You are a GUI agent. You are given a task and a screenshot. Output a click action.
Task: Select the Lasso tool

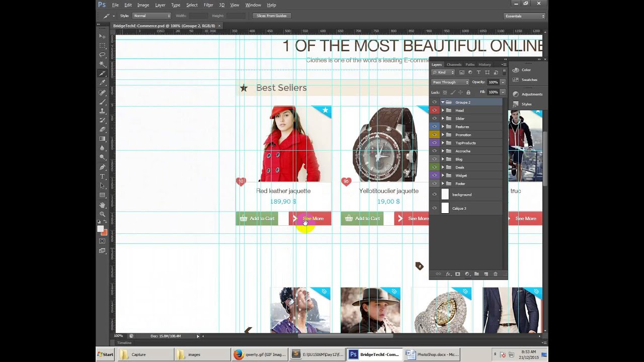[102, 55]
